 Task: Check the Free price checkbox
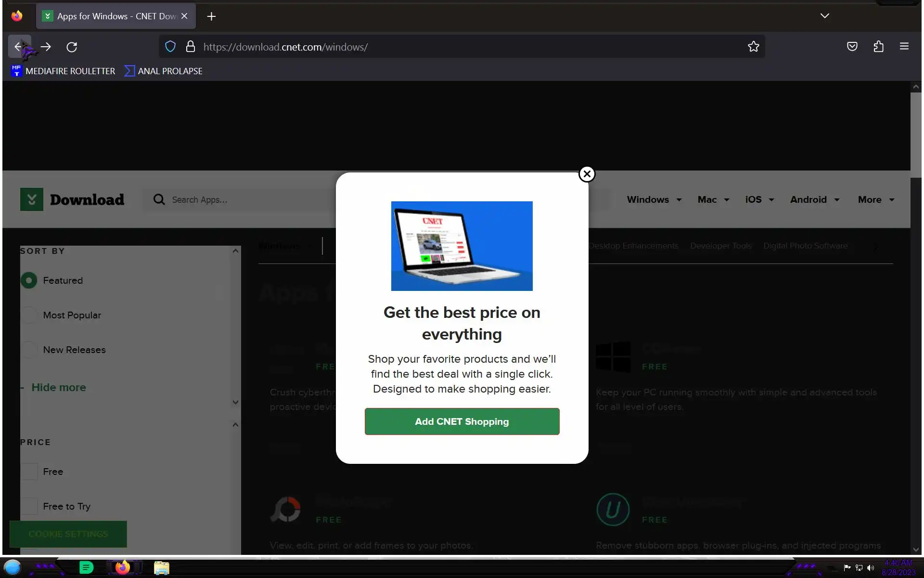(x=29, y=472)
